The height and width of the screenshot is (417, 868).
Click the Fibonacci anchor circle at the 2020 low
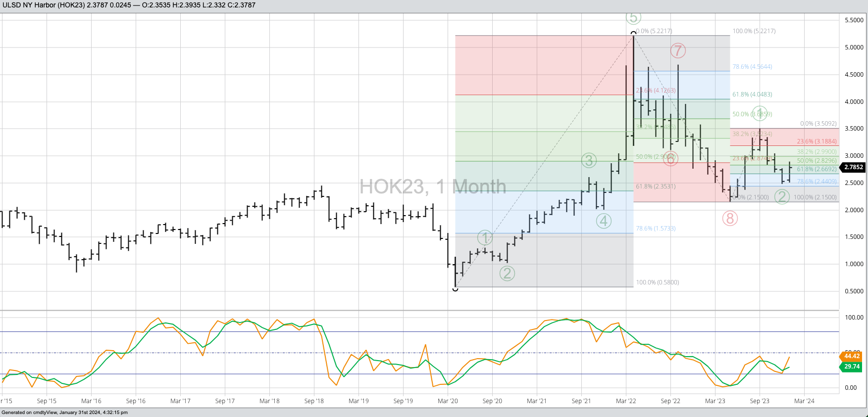pyautogui.click(x=456, y=288)
